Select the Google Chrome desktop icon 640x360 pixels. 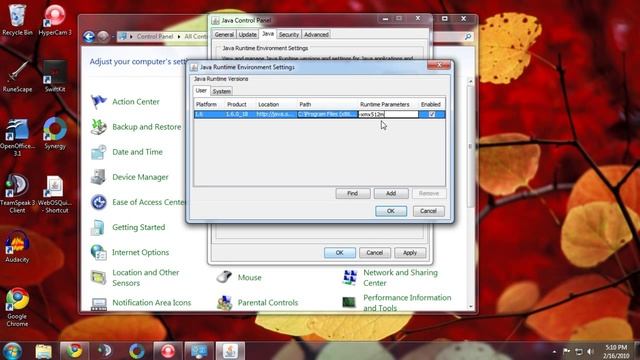point(17,307)
